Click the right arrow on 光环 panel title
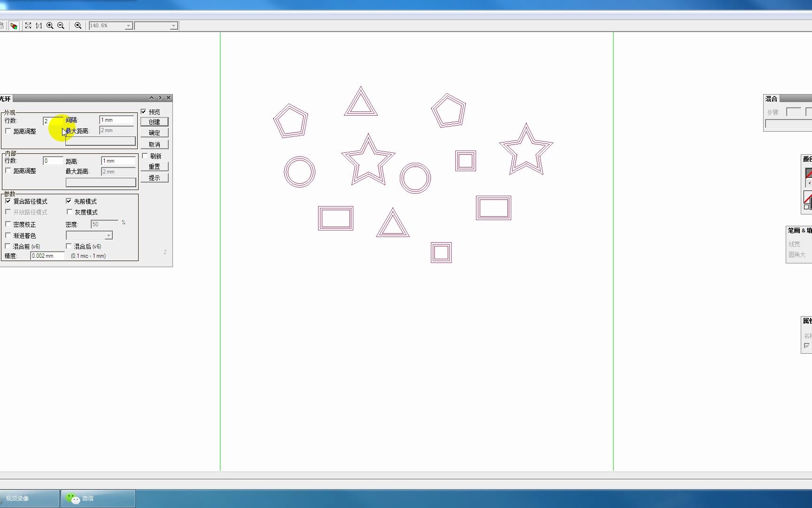Viewport: 812px width, 508px height. tap(160, 98)
